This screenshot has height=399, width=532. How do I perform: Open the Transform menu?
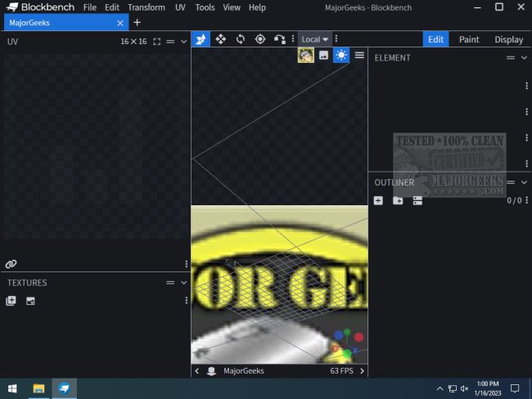click(147, 7)
